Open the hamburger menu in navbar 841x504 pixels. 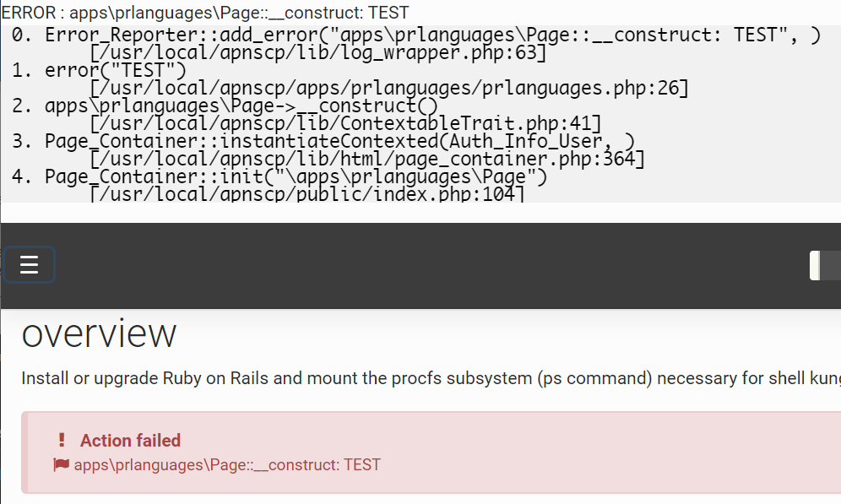coord(30,265)
